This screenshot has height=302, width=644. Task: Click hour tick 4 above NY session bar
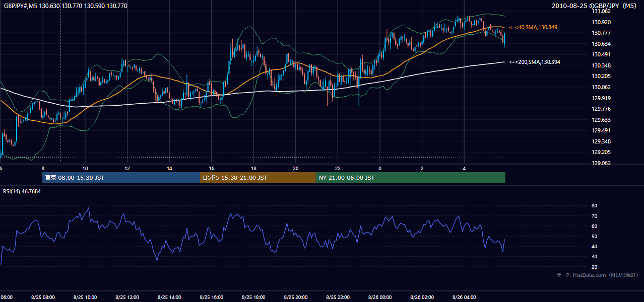(464, 168)
